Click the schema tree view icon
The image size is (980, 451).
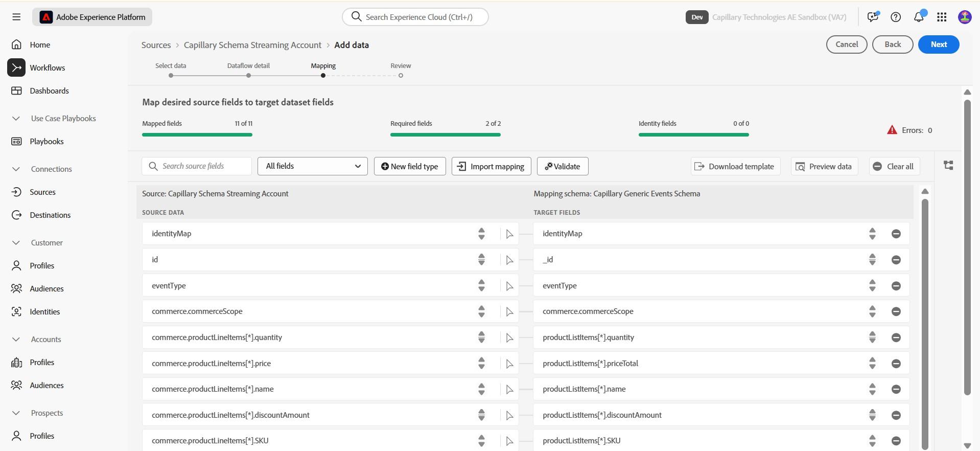(x=948, y=165)
